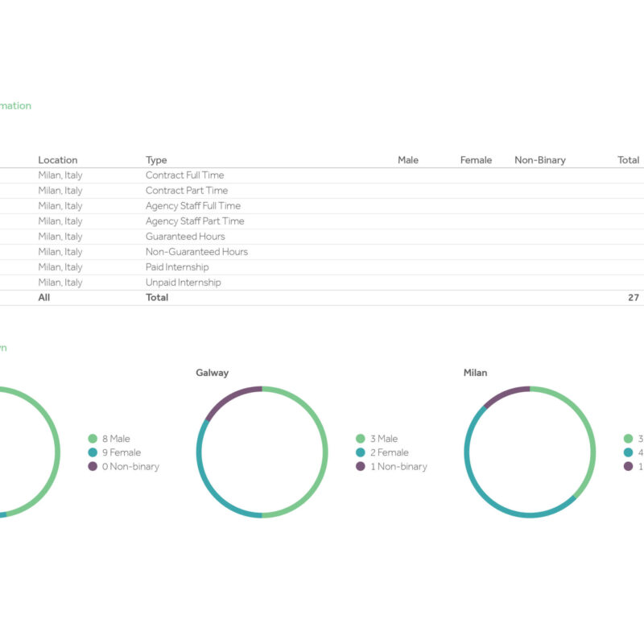Click the Location column header
This screenshot has height=644, width=644.
point(57,159)
